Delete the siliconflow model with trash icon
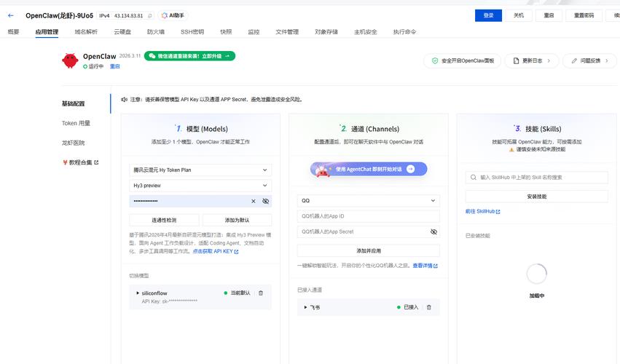The height and width of the screenshot is (364, 620). pos(261,293)
